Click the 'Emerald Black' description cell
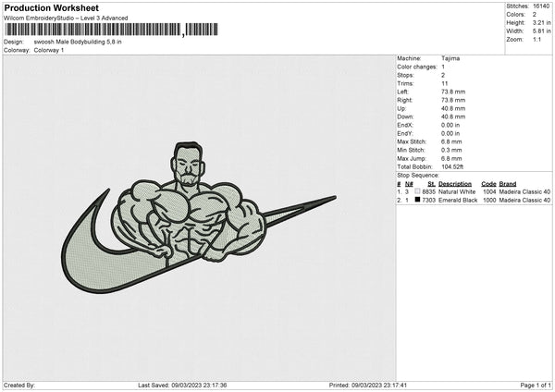The height and width of the screenshot is (392, 555). 458,201
